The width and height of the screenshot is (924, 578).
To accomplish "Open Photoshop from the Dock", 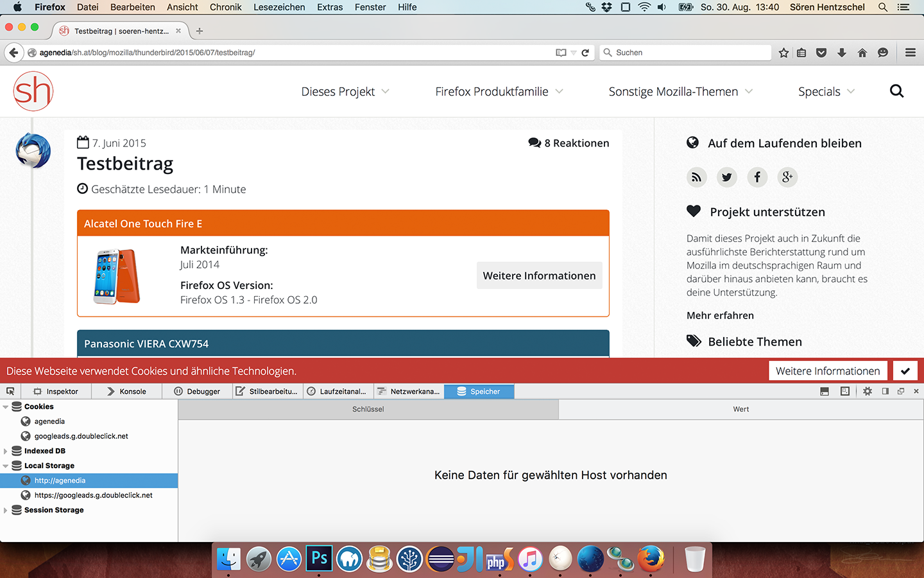I will (319, 559).
